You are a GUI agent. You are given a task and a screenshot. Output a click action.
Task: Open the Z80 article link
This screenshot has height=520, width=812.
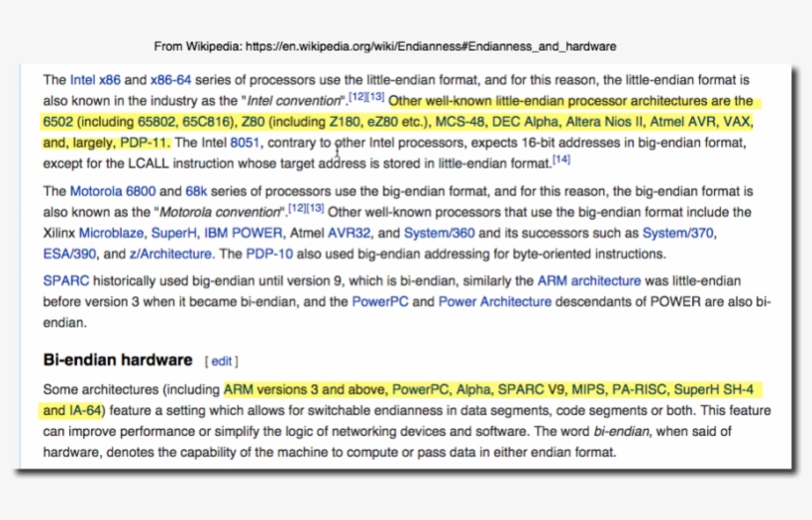254,122
